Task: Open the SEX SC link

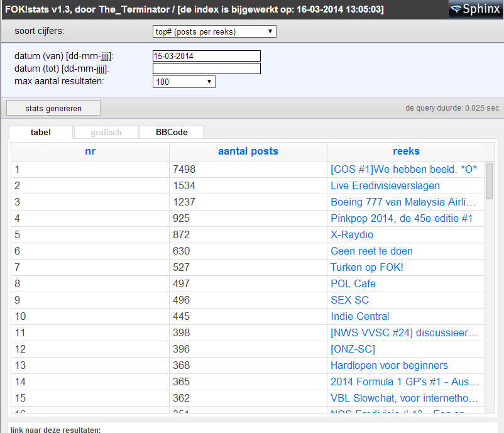Action: (349, 300)
